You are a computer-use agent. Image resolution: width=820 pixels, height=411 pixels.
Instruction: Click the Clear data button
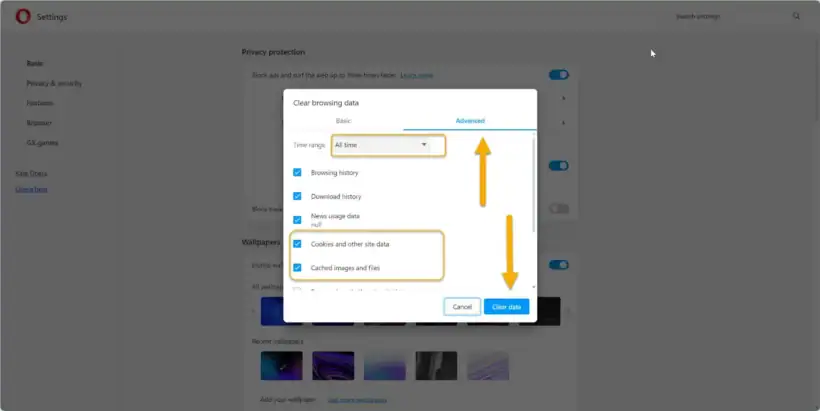[x=507, y=306]
